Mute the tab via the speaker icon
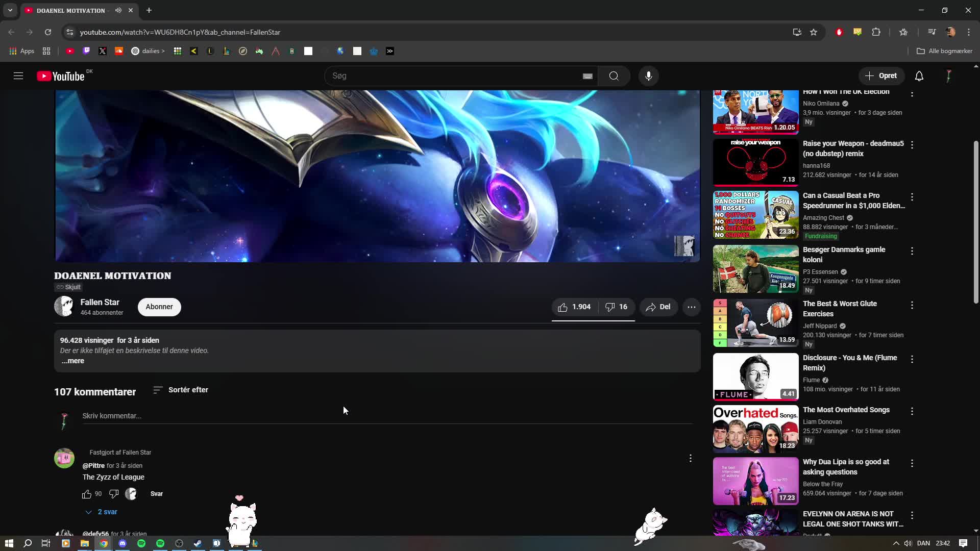980x551 pixels. [x=118, y=10]
